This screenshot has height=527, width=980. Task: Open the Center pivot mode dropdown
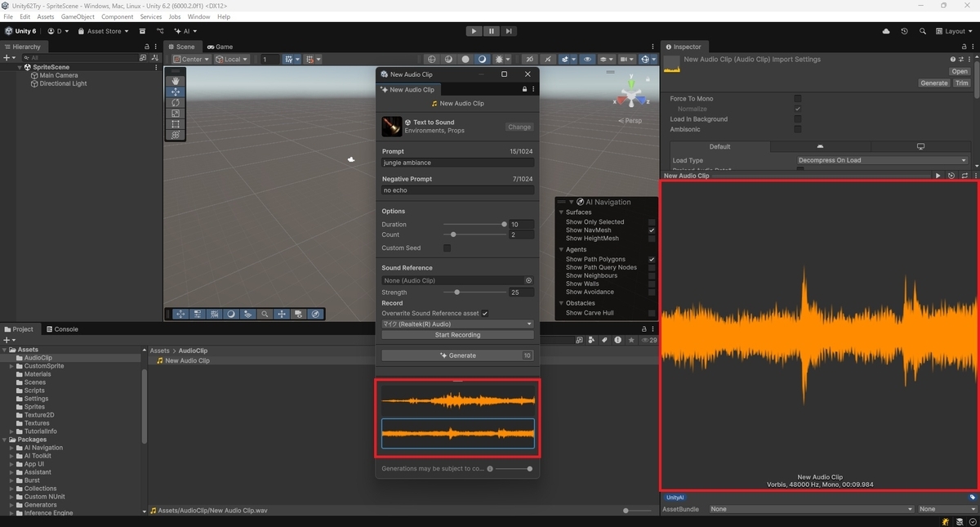tap(191, 59)
